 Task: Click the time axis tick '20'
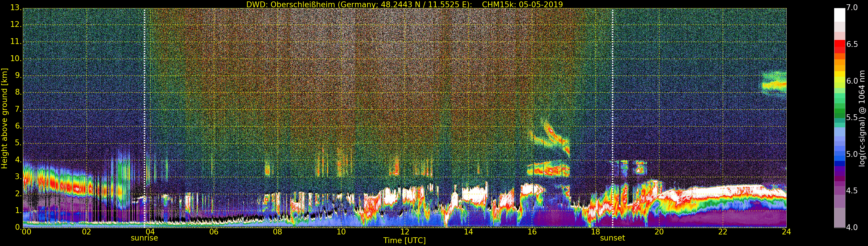[659, 232]
